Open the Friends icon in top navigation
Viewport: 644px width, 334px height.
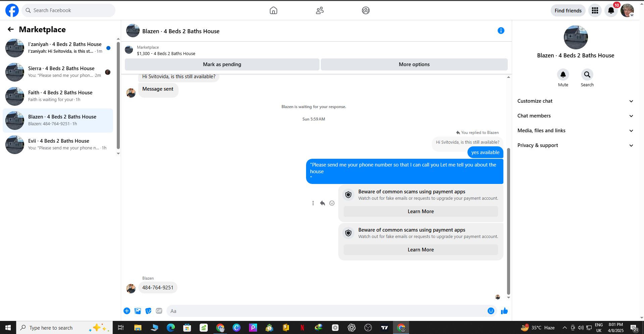320,10
